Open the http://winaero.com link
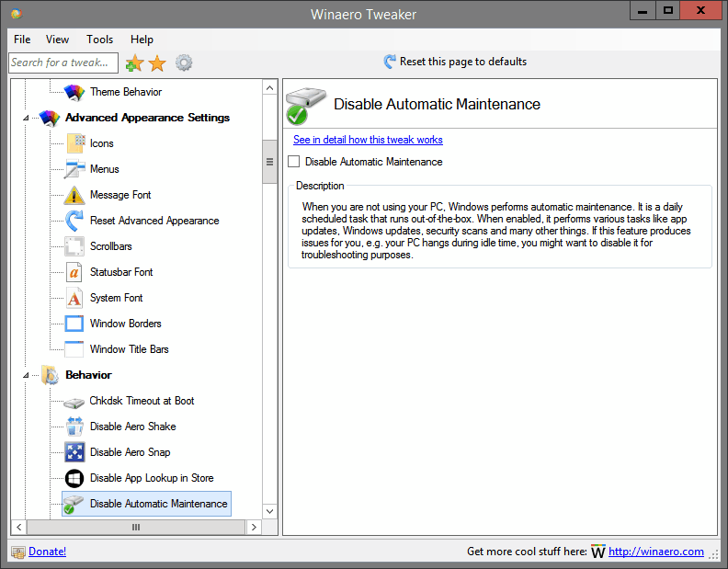Image resolution: width=728 pixels, height=569 pixels. pyautogui.click(x=656, y=552)
